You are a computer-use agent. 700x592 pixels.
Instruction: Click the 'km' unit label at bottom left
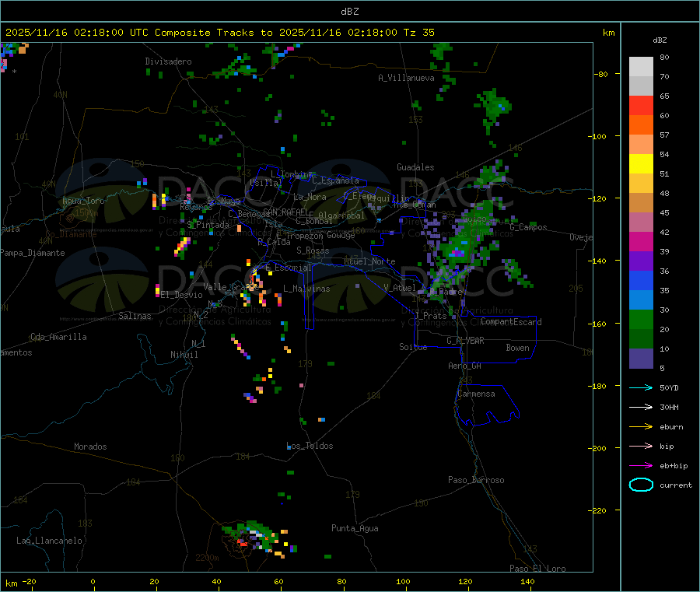click(x=11, y=583)
